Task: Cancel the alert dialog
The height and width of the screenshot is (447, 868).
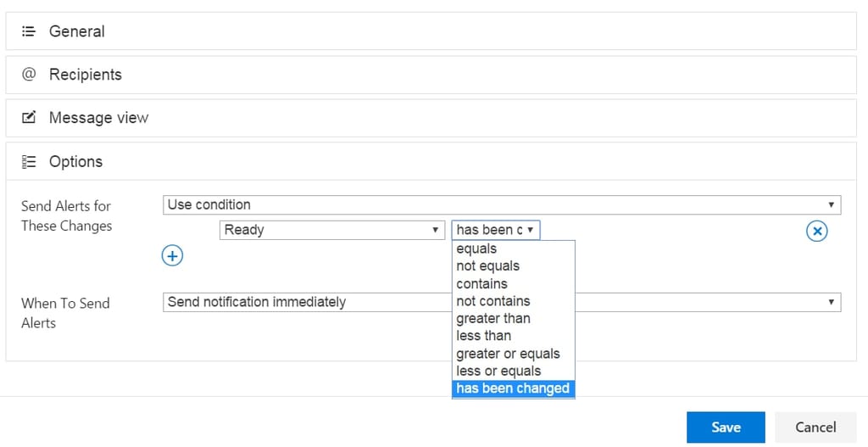Action: pyautogui.click(x=815, y=427)
